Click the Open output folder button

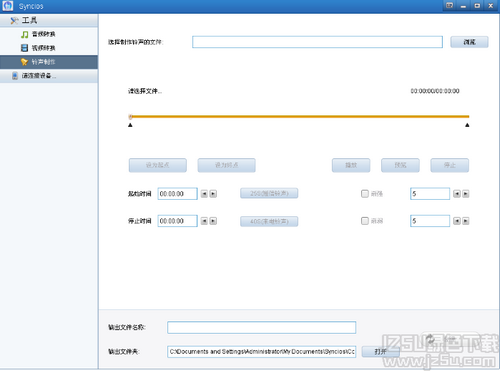click(380, 351)
